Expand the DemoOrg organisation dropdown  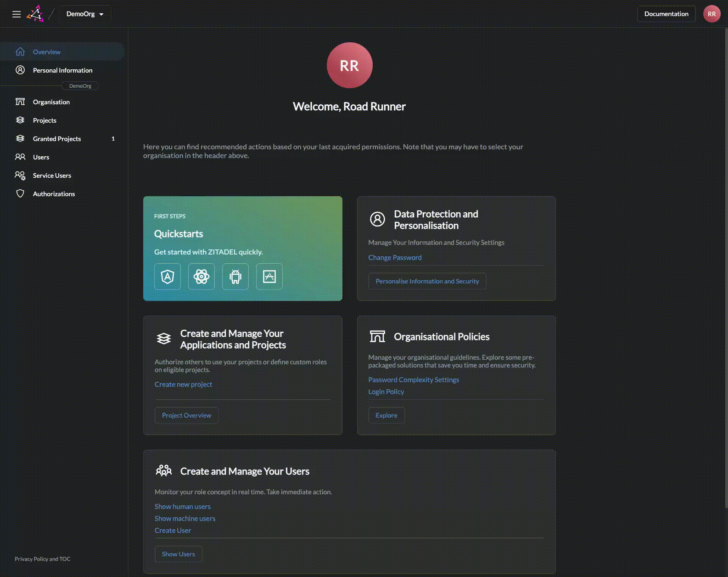85,14
